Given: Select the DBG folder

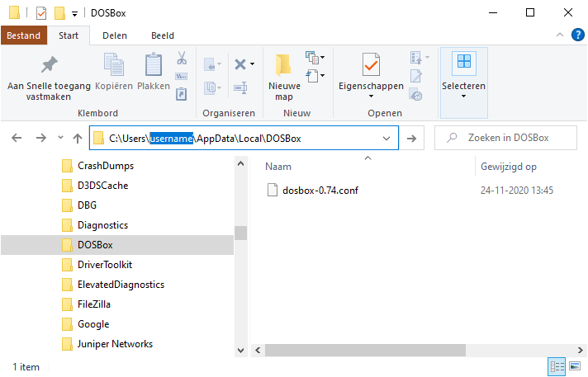Looking at the screenshot, I should (79, 205).
